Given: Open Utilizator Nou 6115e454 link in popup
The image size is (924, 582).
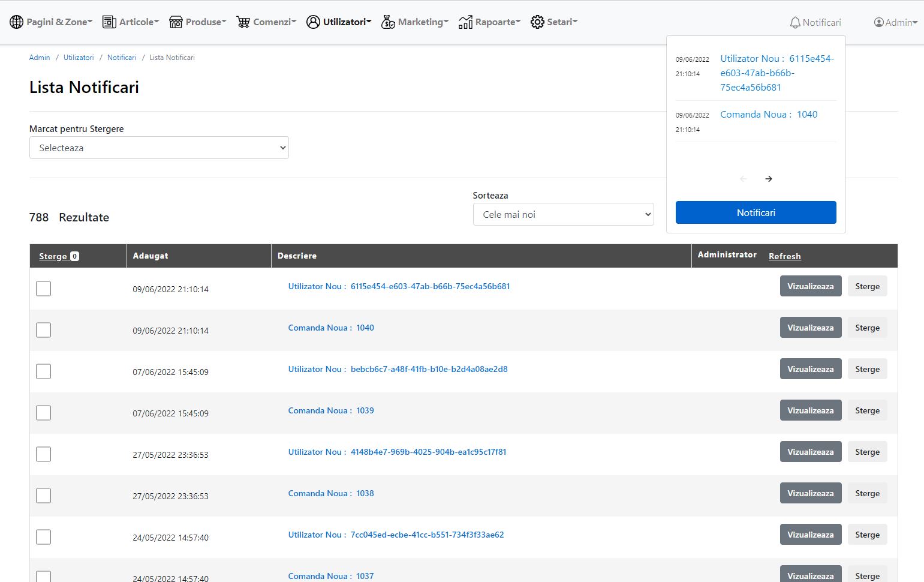Looking at the screenshot, I should pos(777,73).
